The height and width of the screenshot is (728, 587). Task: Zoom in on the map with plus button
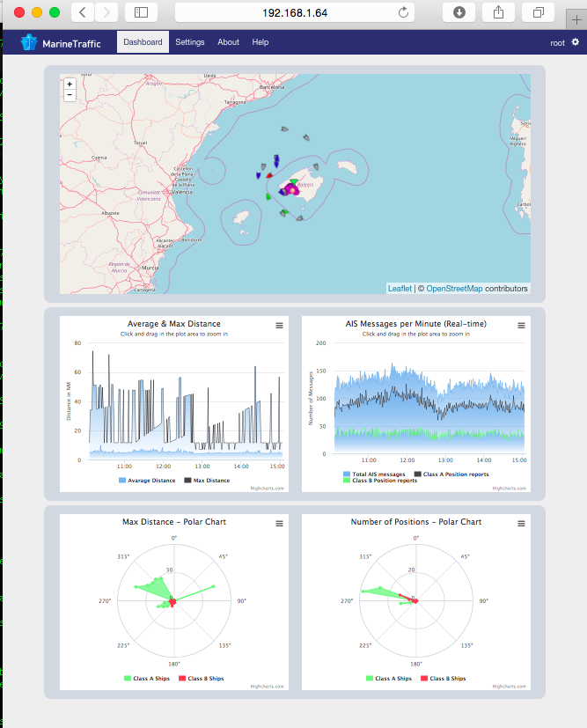click(x=70, y=84)
